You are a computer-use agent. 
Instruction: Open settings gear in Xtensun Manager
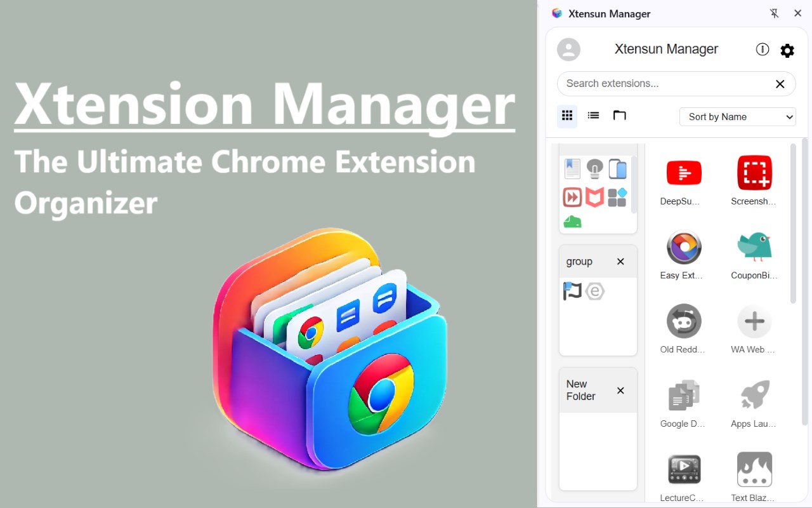[x=787, y=51]
